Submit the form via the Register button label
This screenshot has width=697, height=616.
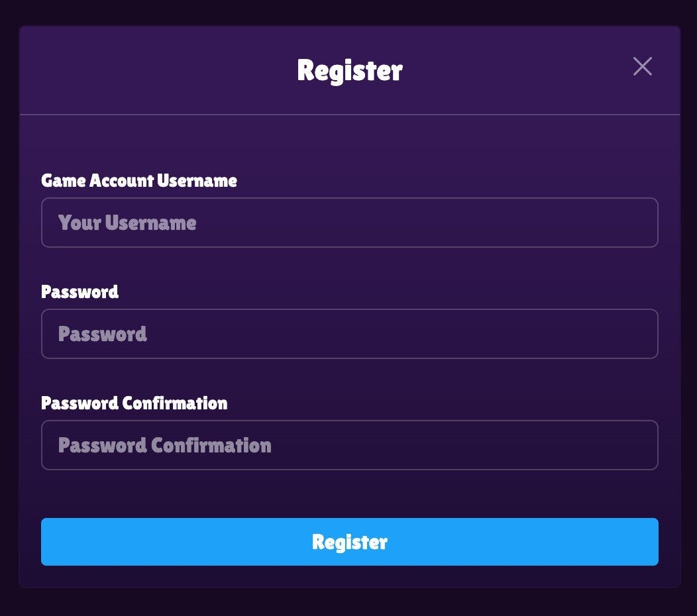(349, 542)
